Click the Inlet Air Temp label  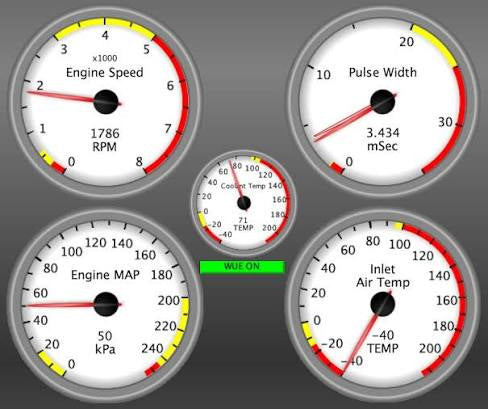(x=383, y=276)
